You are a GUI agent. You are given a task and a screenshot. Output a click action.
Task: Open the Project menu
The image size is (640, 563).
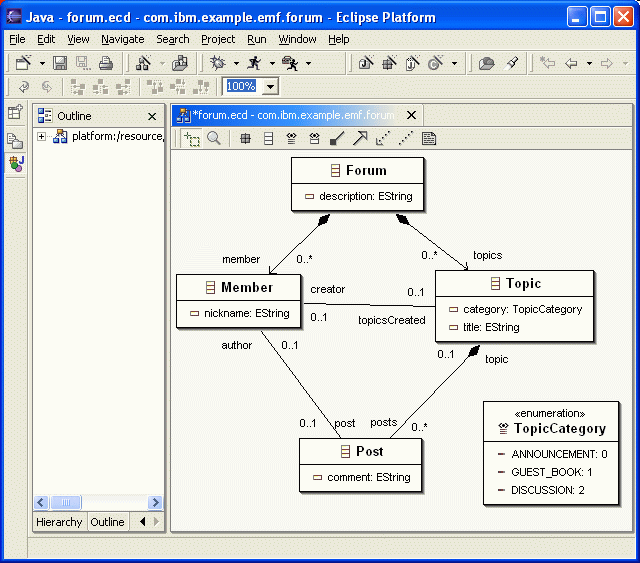[x=218, y=39]
